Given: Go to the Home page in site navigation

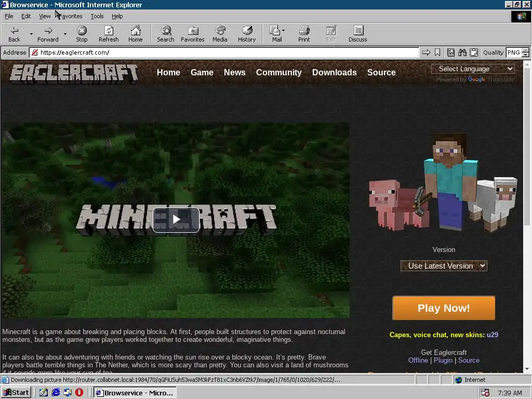Looking at the screenshot, I should pyautogui.click(x=168, y=72).
